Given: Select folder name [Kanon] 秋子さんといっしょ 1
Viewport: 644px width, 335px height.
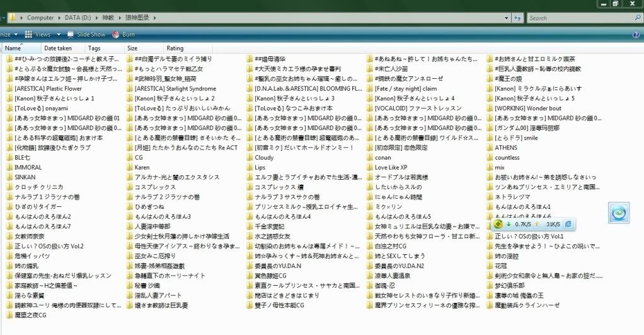Looking at the screenshot, I should click(x=54, y=98).
